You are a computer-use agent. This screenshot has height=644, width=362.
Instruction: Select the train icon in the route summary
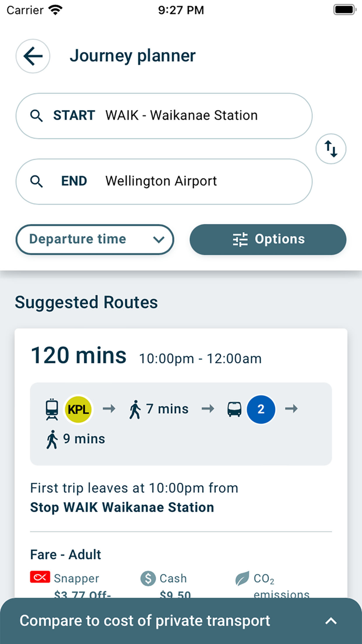52,409
